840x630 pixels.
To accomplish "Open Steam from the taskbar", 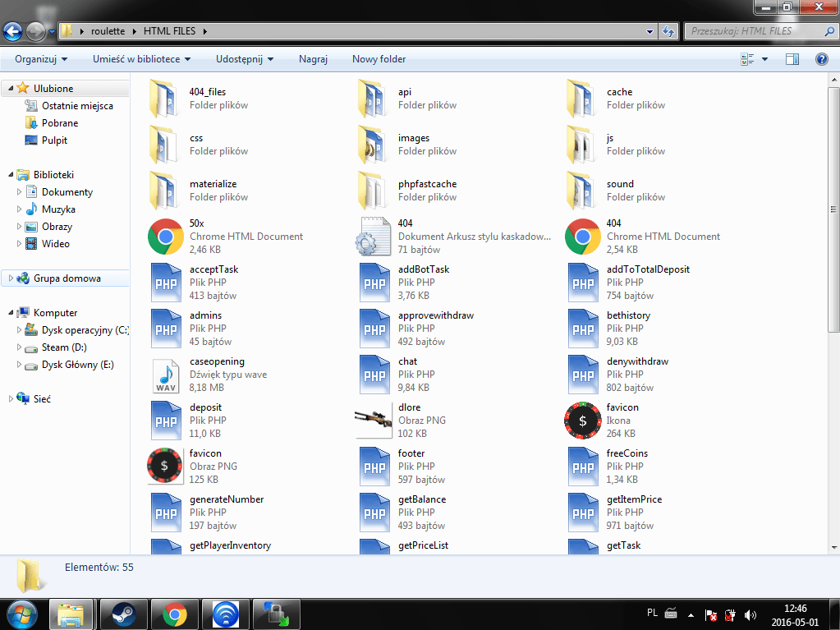I will (x=123, y=614).
